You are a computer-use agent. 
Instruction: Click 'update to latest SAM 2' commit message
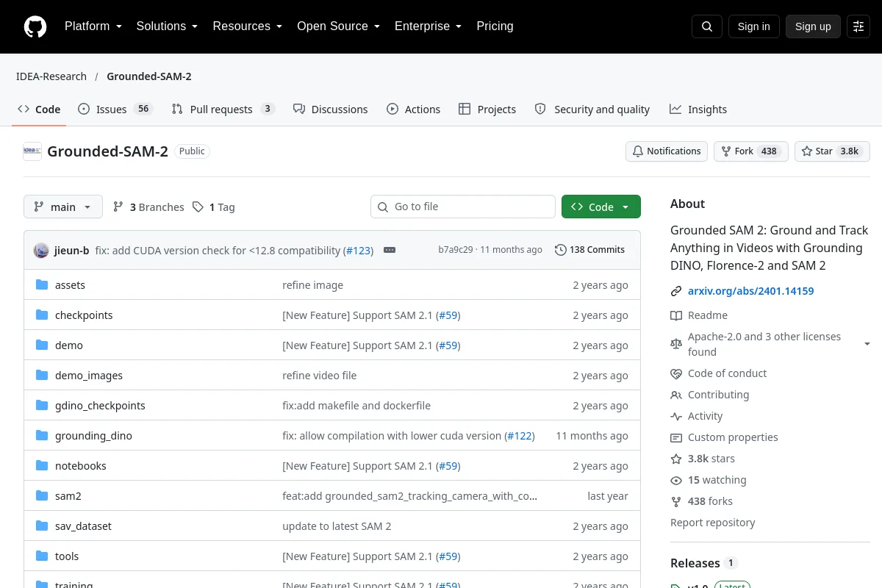coord(337,526)
